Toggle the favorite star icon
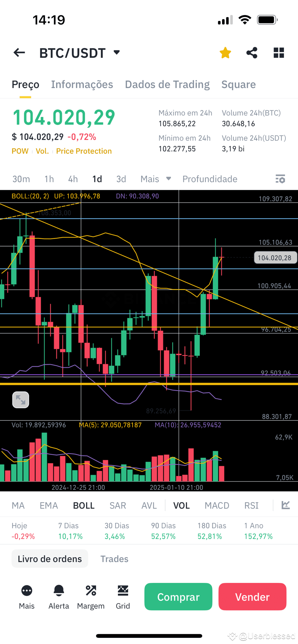 [225, 53]
